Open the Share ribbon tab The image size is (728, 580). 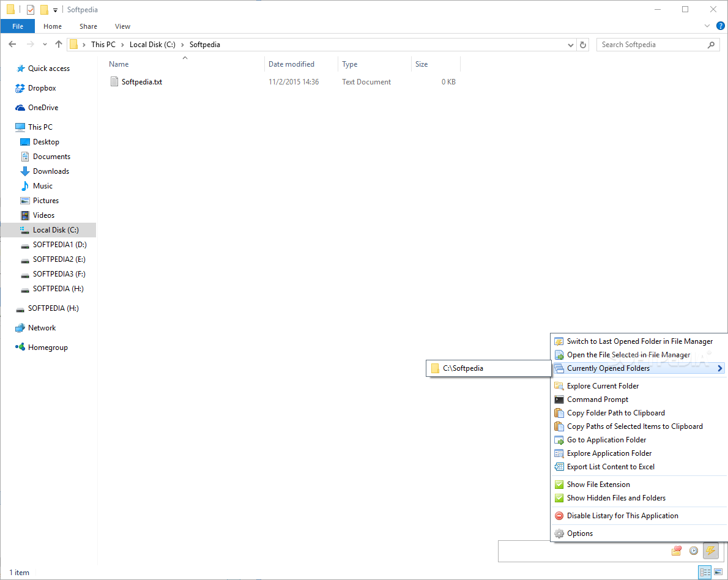[88, 26]
